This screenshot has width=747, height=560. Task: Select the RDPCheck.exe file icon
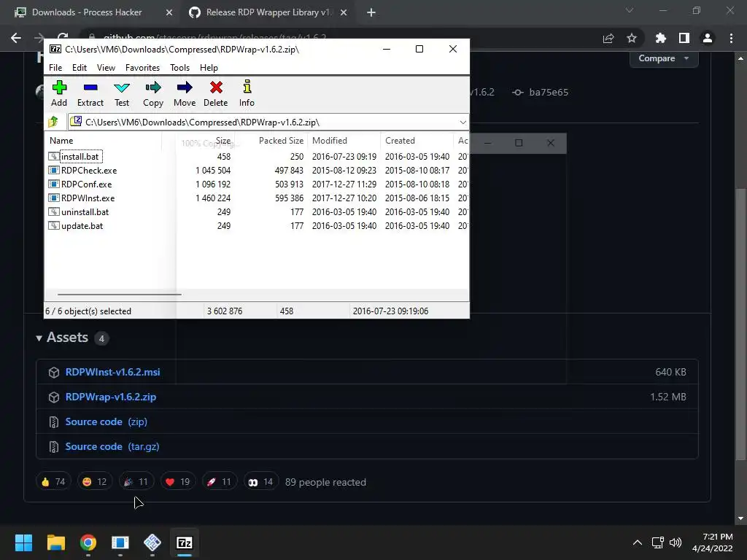54,171
